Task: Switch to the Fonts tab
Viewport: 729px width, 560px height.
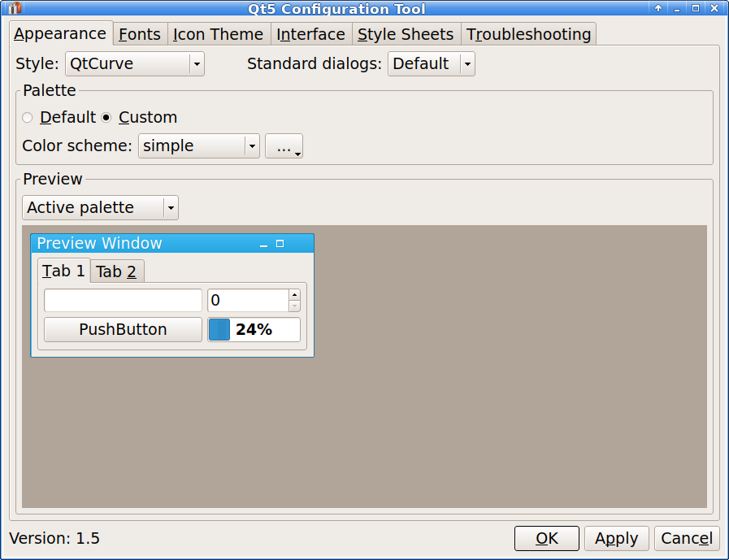Action: 139,34
